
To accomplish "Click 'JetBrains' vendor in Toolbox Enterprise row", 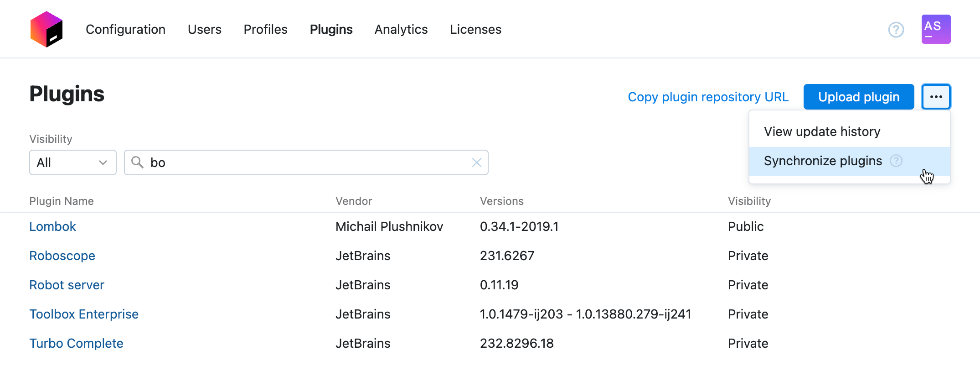I will tap(363, 314).
